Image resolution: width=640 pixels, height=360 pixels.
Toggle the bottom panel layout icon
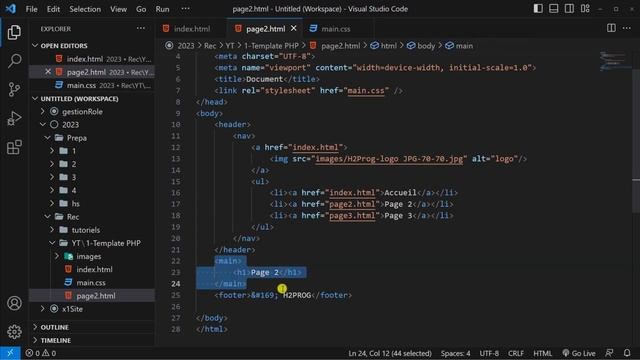point(553,9)
